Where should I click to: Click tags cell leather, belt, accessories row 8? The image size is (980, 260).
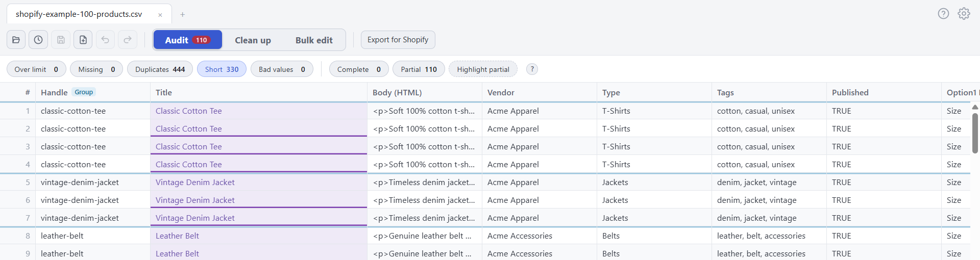point(769,236)
